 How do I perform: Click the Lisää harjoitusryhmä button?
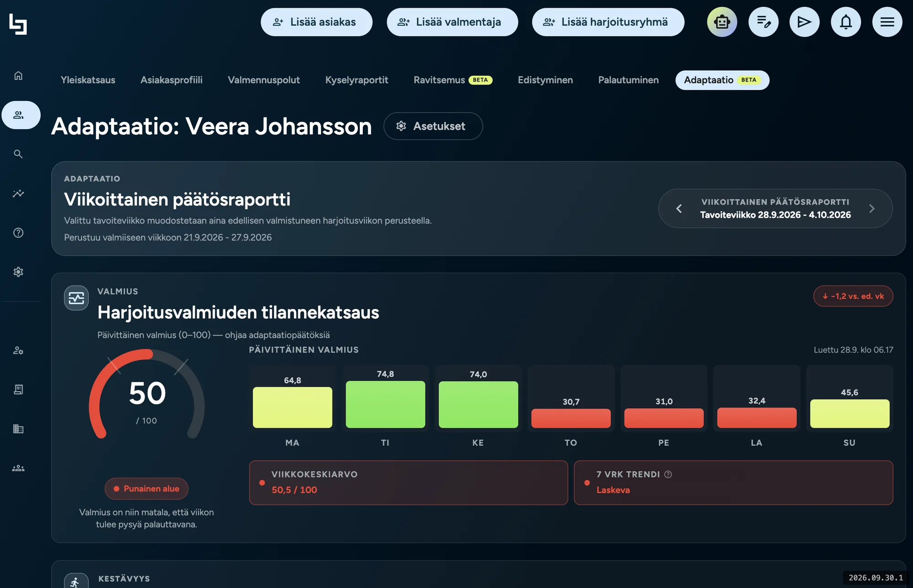click(x=608, y=22)
